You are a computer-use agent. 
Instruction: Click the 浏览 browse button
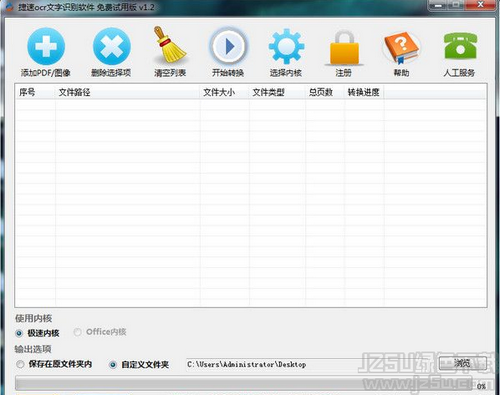point(463,363)
